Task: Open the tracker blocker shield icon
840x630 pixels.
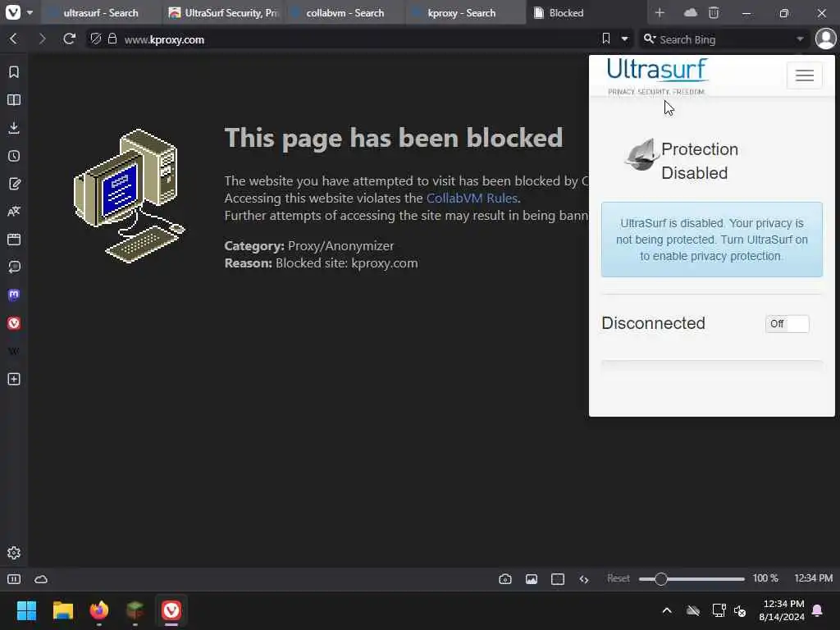Action: pos(96,39)
